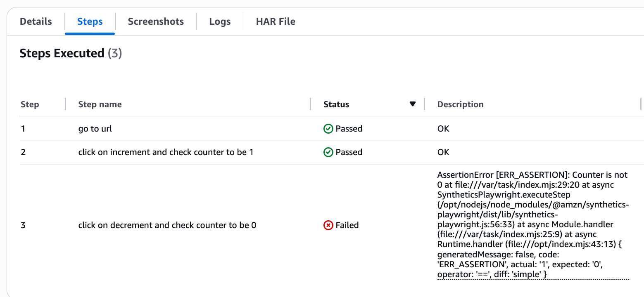Click the red Failed icon for step 3
This screenshot has width=644, height=297.
pyautogui.click(x=328, y=226)
